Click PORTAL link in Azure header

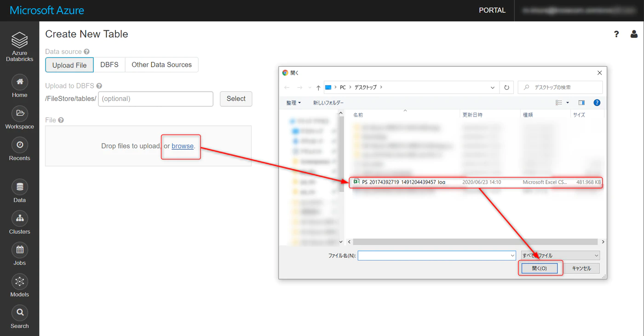492,10
